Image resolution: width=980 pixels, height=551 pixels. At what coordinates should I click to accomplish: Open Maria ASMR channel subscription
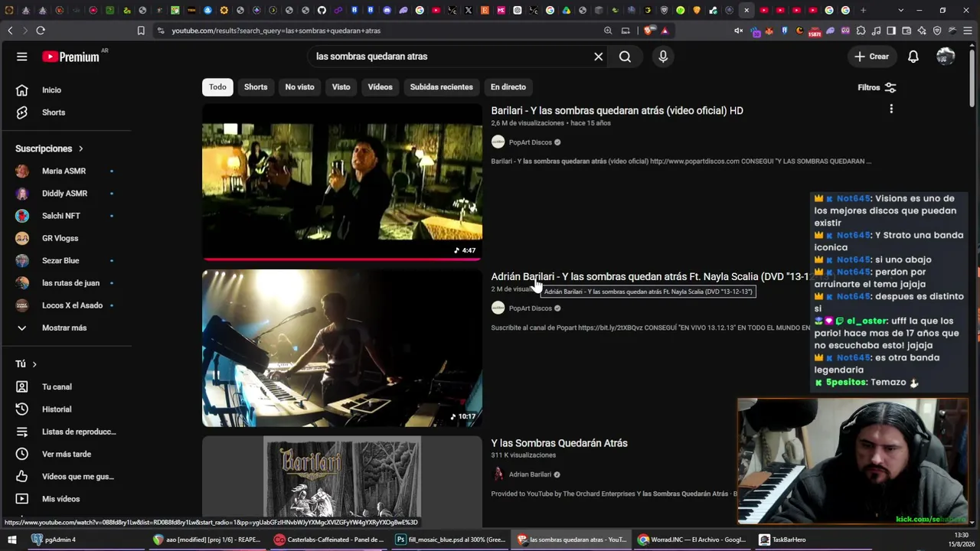(66, 171)
